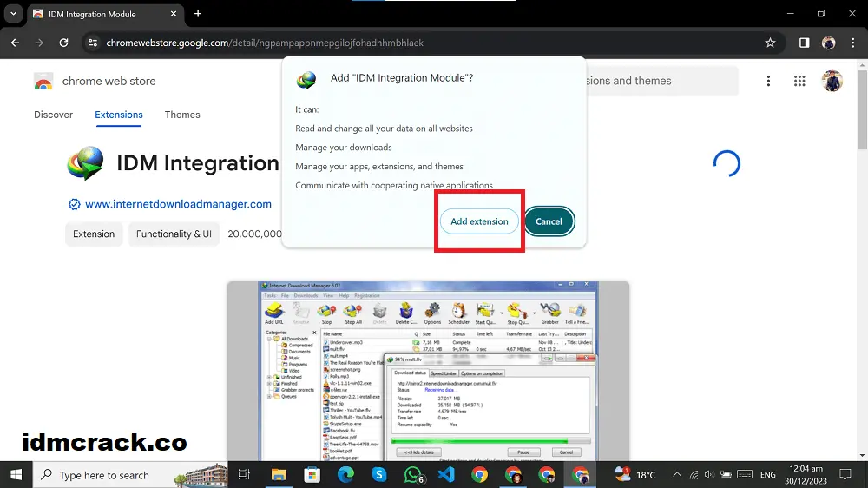This screenshot has width=868, height=488.
Task: Open the www.internetdownloadmanager.com link
Action: [178, 204]
